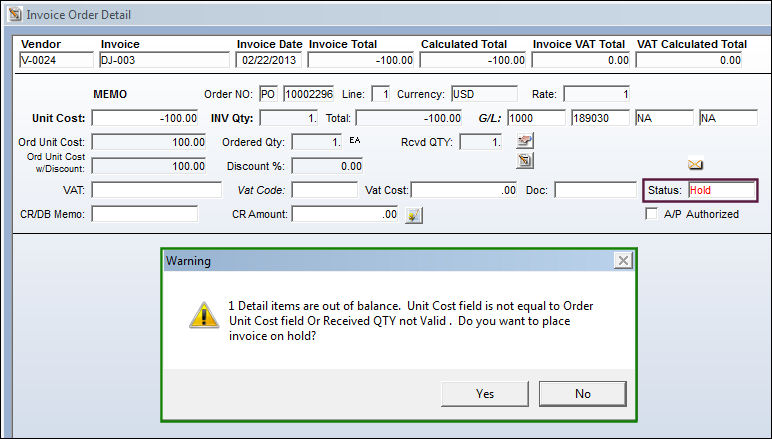Click the order number field 10002296

309,94
